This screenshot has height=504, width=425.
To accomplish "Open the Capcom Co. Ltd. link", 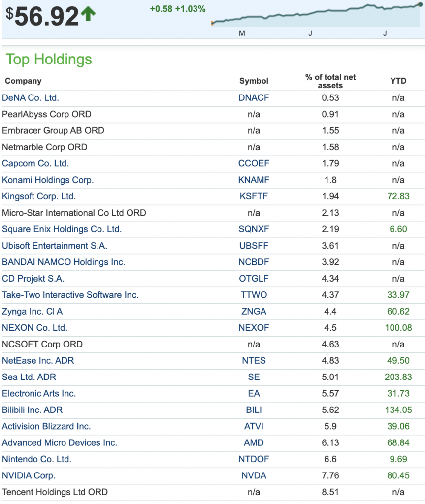I will 35,163.
